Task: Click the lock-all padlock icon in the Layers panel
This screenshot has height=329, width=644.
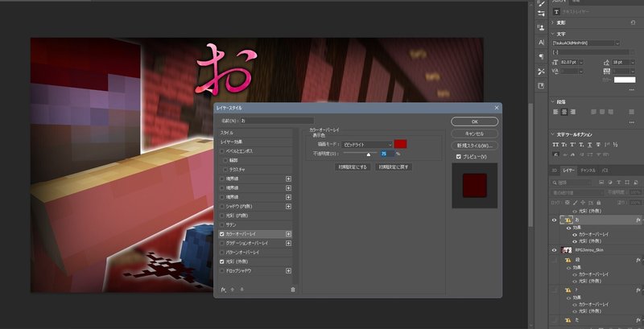Action: pyautogui.click(x=599, y=202)
